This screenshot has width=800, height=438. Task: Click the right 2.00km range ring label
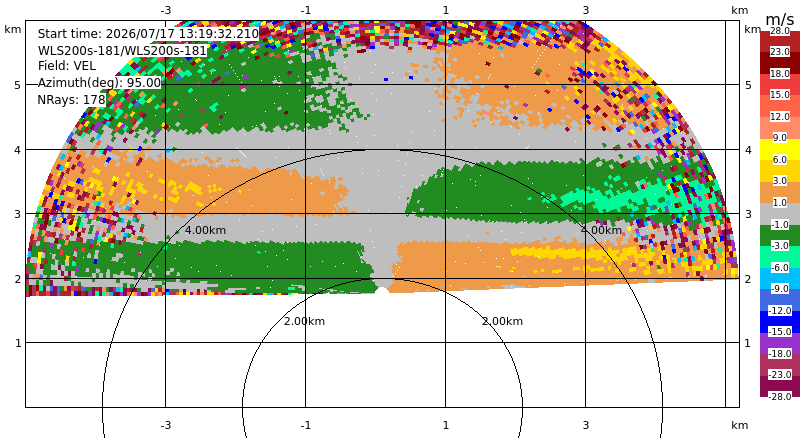503,321
